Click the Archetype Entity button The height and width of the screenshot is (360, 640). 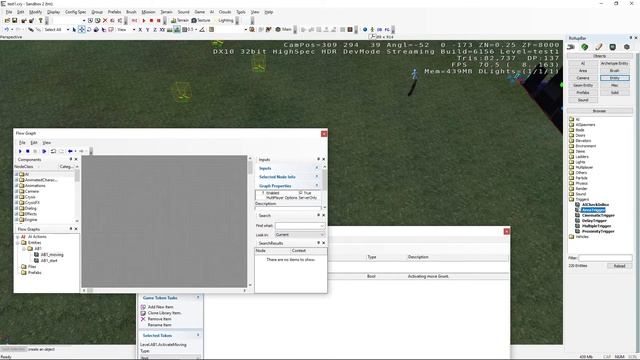pyautogui.click(x=614, y=63)
